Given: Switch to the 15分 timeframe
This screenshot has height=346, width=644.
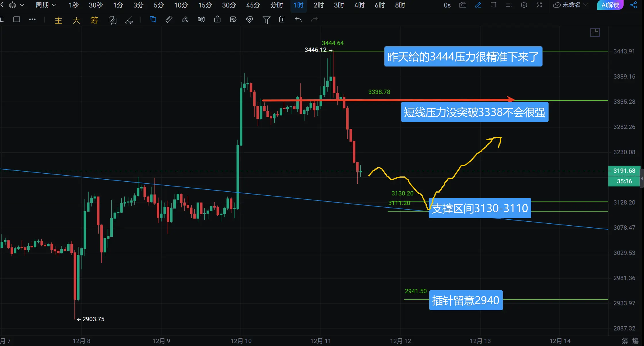Looking at the screenshot, I should 205,5.
